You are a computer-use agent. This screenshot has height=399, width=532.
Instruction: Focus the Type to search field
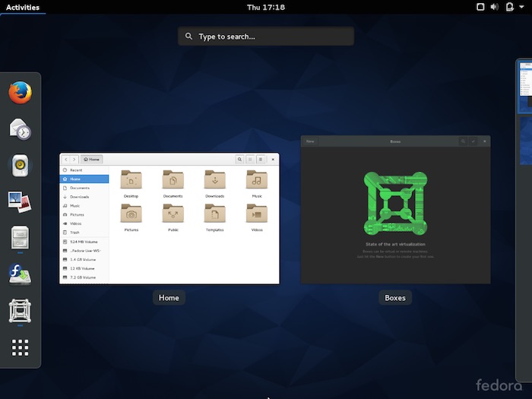[266, 36]
